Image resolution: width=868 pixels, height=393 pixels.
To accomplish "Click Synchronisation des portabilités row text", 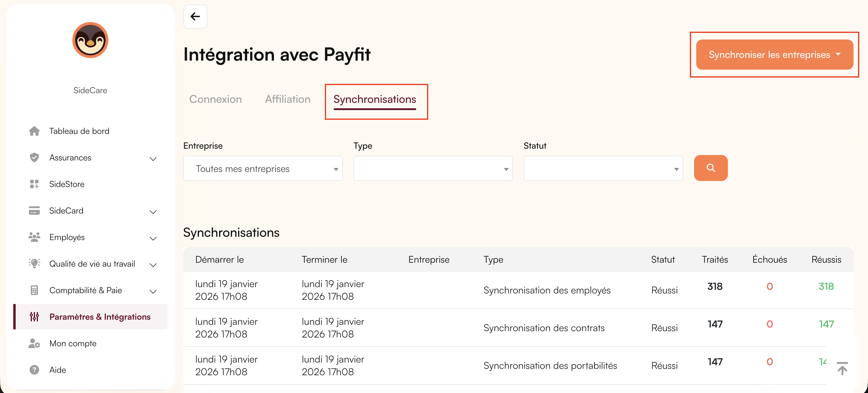I will point(550,366).
